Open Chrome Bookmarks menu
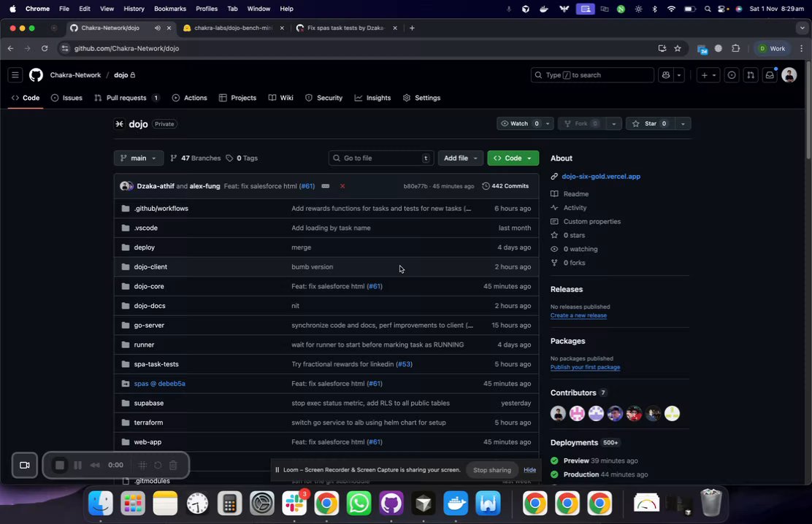Image resolution: width=812 pixels, height=524 pixels. [x=170, y=9]
